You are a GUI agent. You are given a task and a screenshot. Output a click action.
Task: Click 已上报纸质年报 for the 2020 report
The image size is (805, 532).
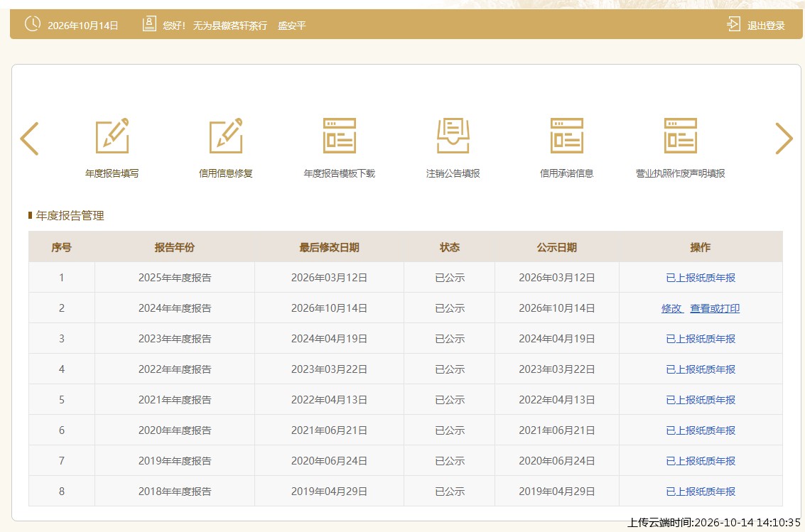(x=701, y=430)
